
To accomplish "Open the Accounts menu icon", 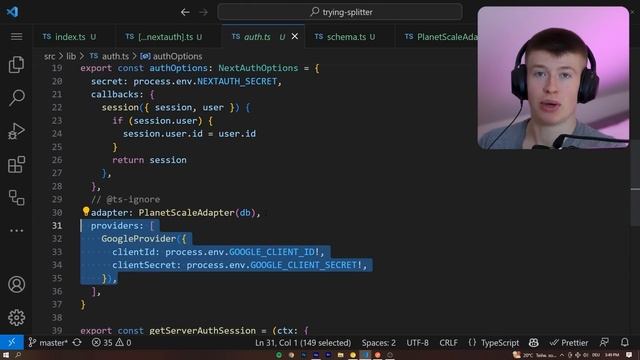I will 16,284.
